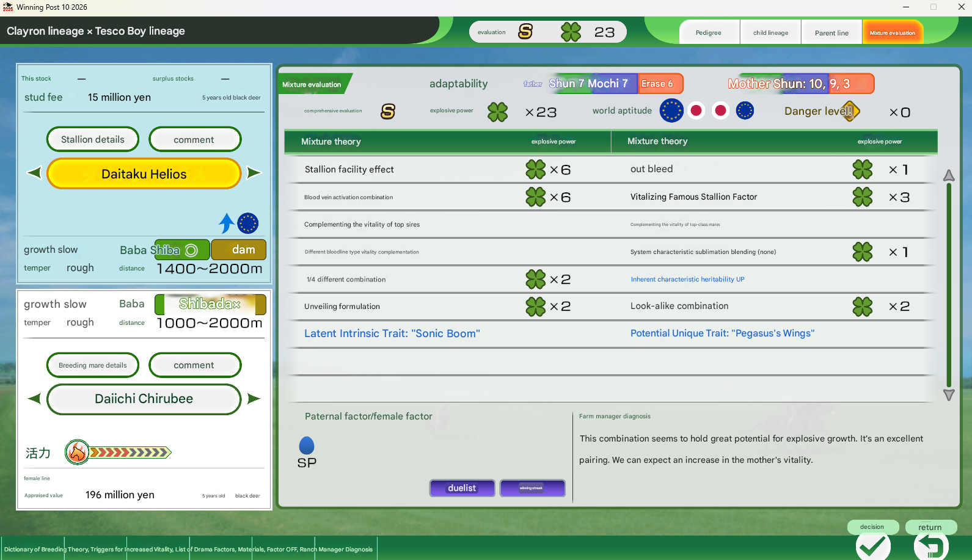
Task: Click the Look-alike combination clover
Action: click(x=863, y=306)
